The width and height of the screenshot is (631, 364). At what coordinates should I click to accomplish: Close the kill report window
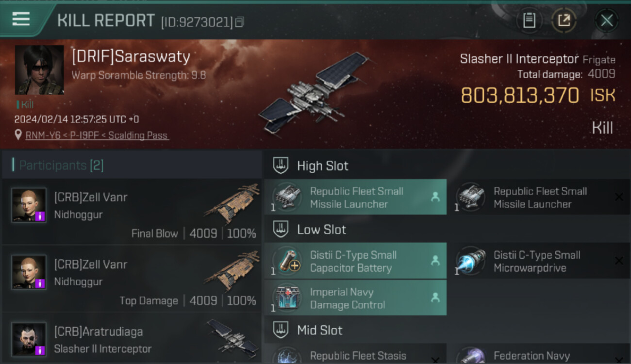point(607,20)
